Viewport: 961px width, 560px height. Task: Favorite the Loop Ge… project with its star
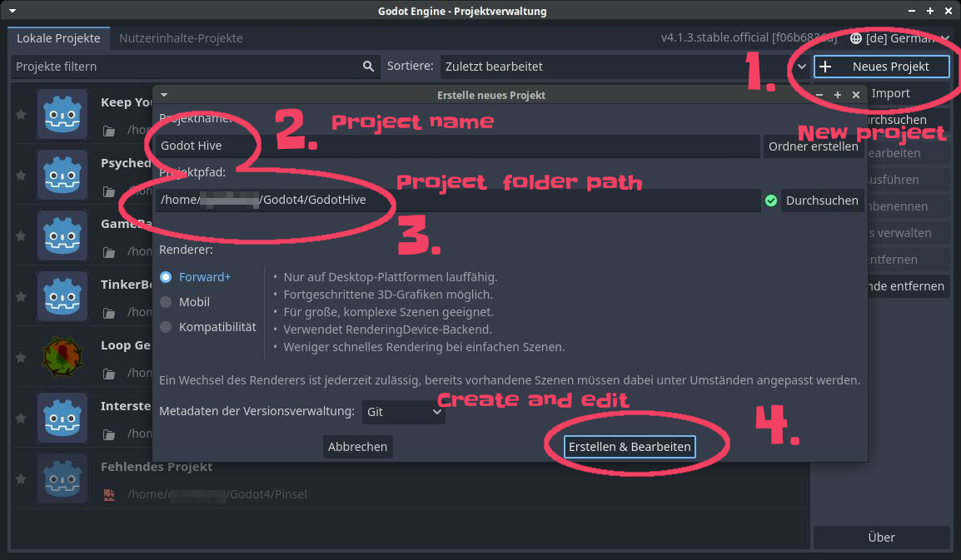(x=21, y=357)
